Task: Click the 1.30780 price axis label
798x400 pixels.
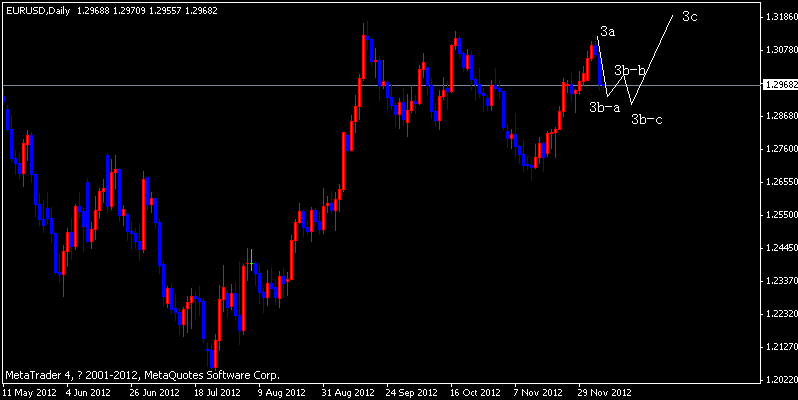Action: click(x=781, y=50)
